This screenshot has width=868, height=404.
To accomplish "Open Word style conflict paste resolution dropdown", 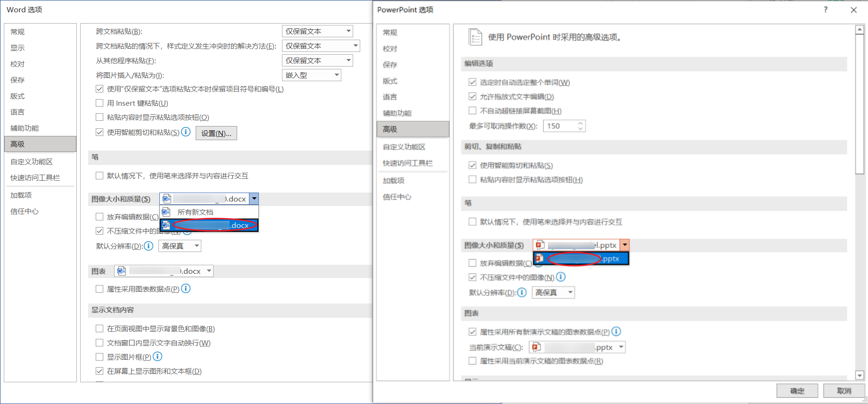I will 321,46.
